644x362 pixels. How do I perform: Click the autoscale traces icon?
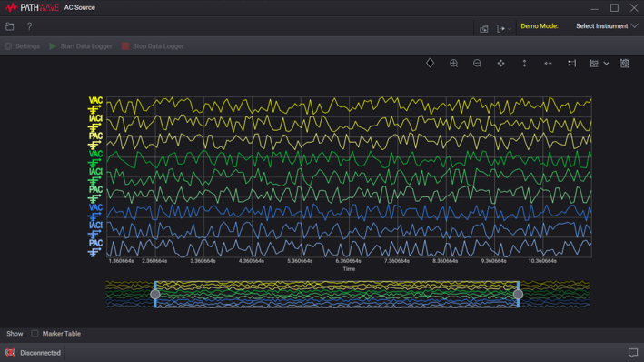click(x=571, y=64)
